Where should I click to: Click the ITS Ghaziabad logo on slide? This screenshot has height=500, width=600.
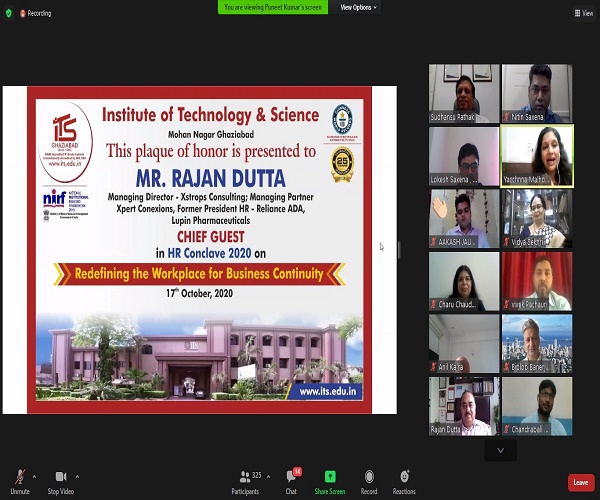pyautogui.click(x=65, y=142)
